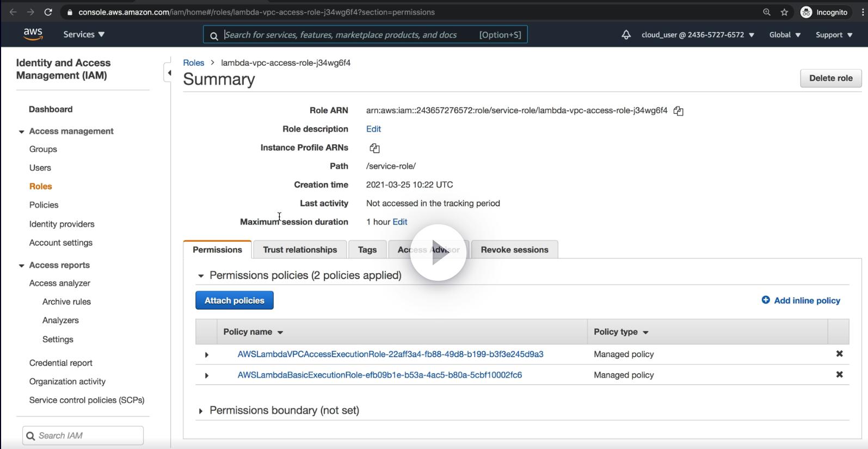Open the notifications bell
The width and height of the screenshot is (868, 449).
626,35
